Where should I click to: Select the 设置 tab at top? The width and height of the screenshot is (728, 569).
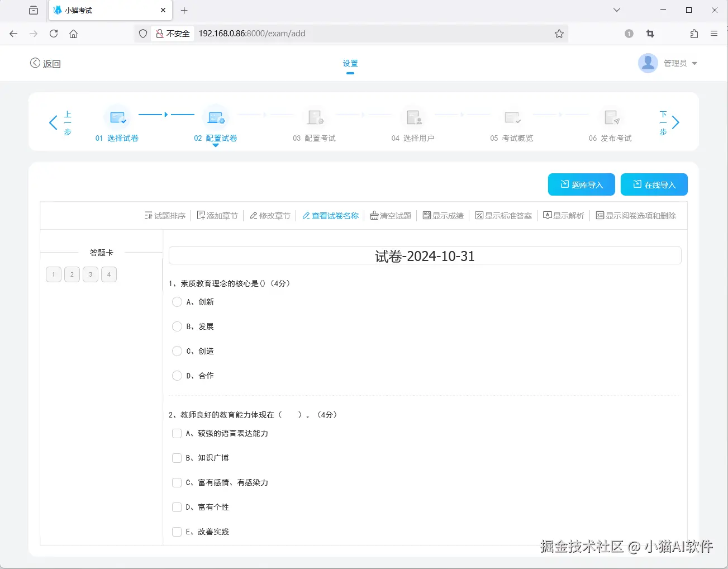350,63
